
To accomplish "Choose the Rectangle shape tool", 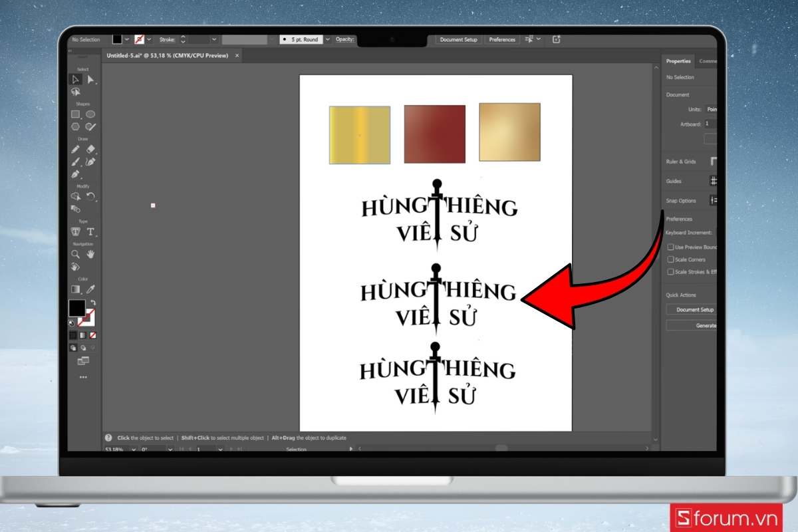I will (x=76, y=114).
